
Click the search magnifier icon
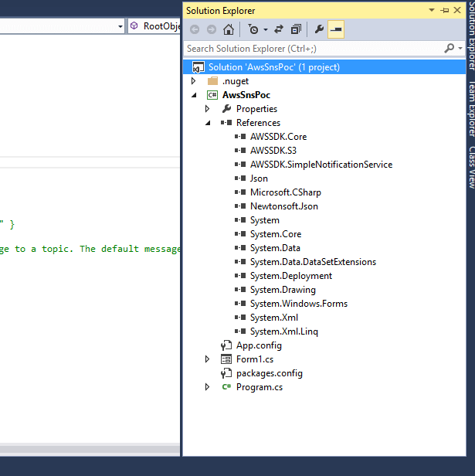point(450,48)
